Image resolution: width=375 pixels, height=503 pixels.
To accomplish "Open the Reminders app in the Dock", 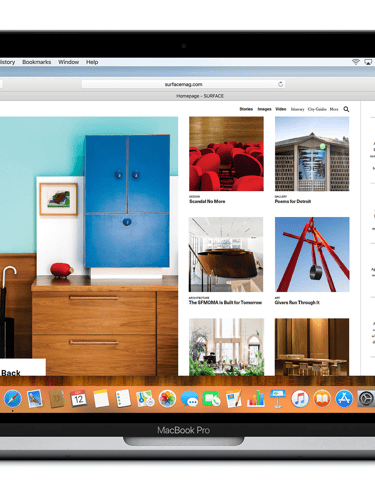I will pyautogui.click(x=123, y=399).
